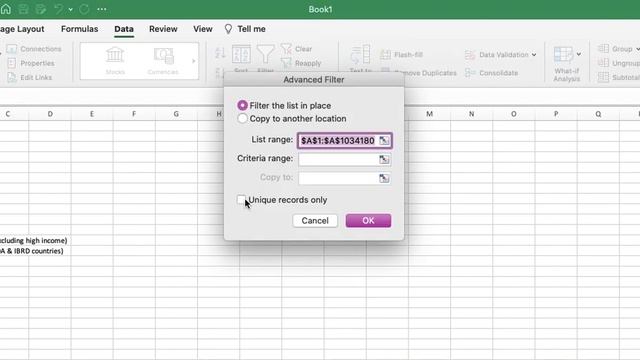This screenshot has height=360, width=640.
Task: Click the Tell me search box
Action: coord(245,29)
